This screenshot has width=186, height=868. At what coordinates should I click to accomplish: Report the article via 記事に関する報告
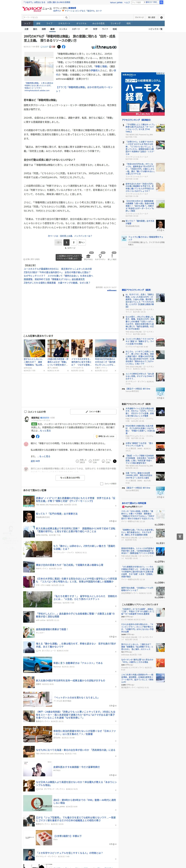tap(32, 259)
